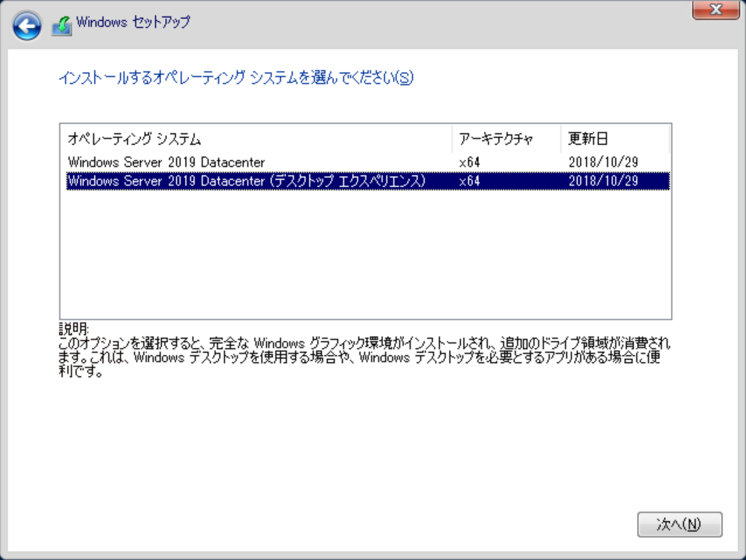This screenshot has height=560, width=746.
Task: Click the オペレーティング システム column header
Action: coord(256,139)
